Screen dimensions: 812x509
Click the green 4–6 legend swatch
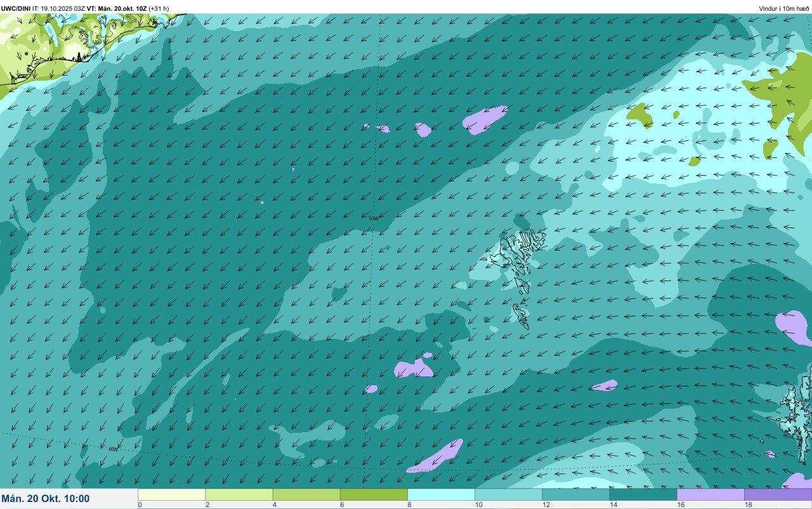coord(306,494)
